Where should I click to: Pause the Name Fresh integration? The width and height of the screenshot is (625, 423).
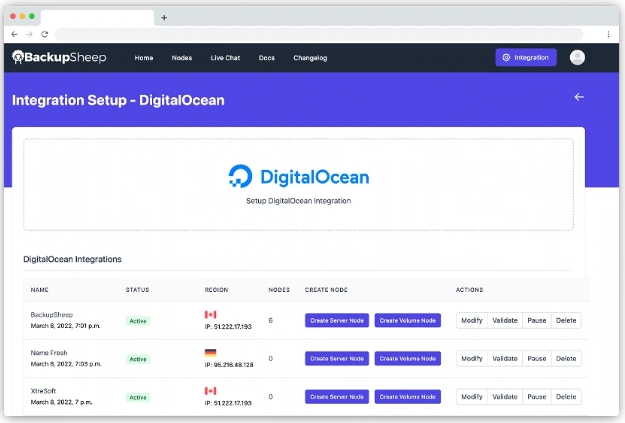(537, 358)
